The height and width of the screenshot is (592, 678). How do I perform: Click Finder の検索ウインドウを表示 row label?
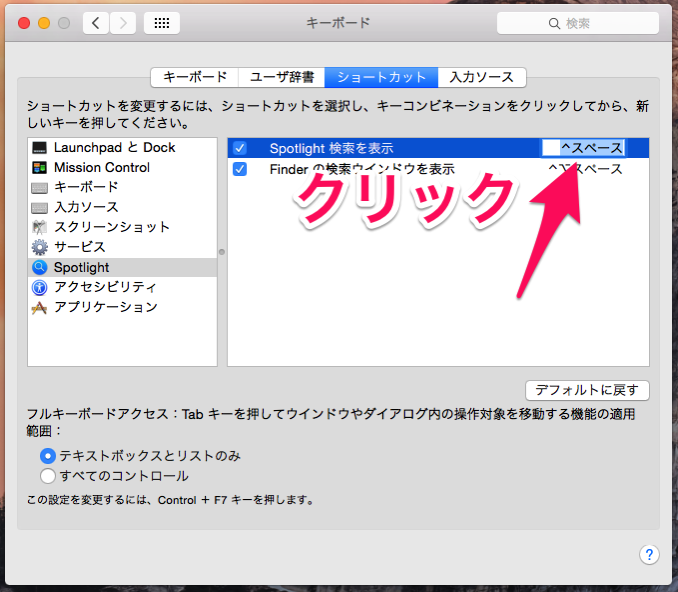362,169
